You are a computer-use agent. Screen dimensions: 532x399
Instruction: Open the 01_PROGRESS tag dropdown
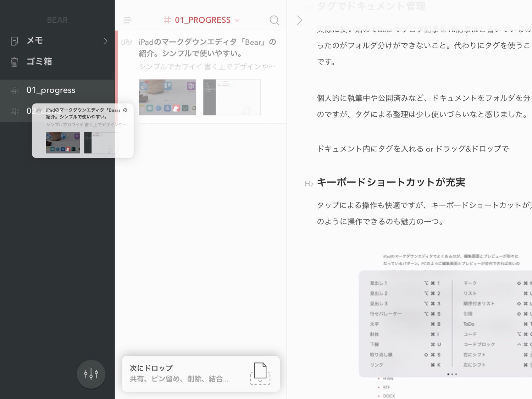click(x=202, y=20)
